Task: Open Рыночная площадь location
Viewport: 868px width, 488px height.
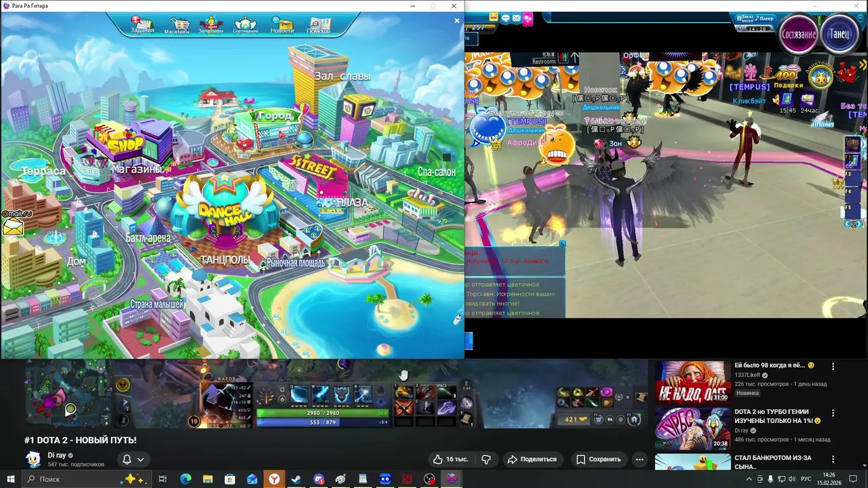Action: pyautogui.click(x=296, y=262)
